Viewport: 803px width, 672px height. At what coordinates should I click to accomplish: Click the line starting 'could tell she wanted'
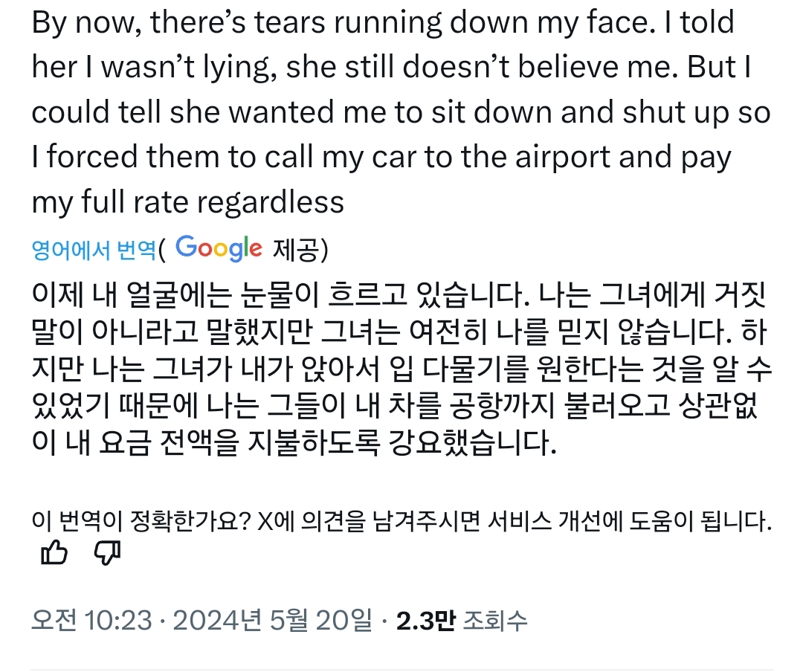tap(401, 112)
